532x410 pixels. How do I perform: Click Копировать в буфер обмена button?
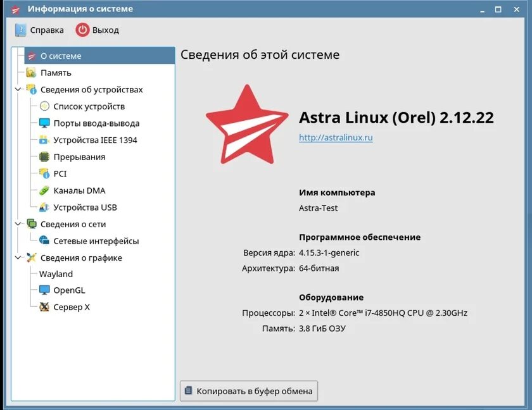point(249,390)
